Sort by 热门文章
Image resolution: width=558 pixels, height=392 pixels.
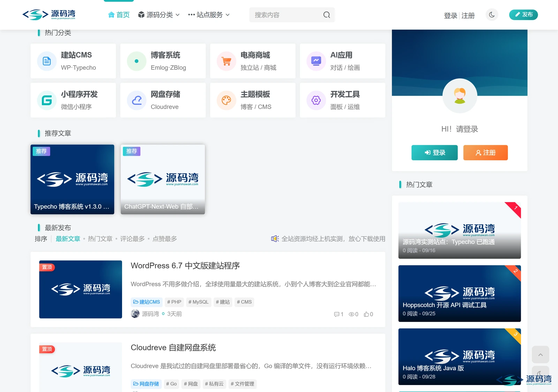point(100,239)
